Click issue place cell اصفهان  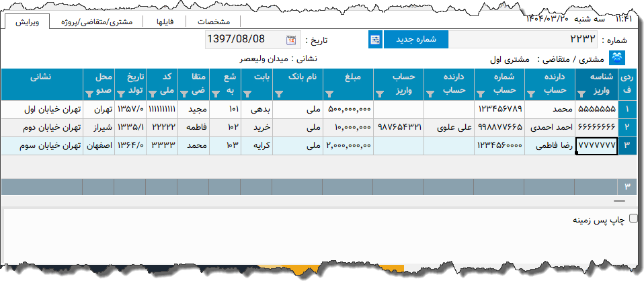(x=99, y=145)
